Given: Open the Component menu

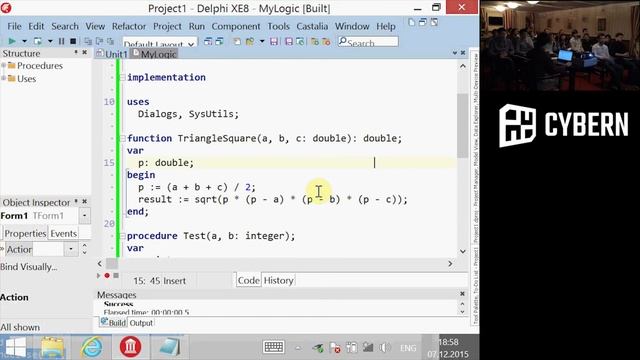Looking at the screenshot, I should (236, 26).
